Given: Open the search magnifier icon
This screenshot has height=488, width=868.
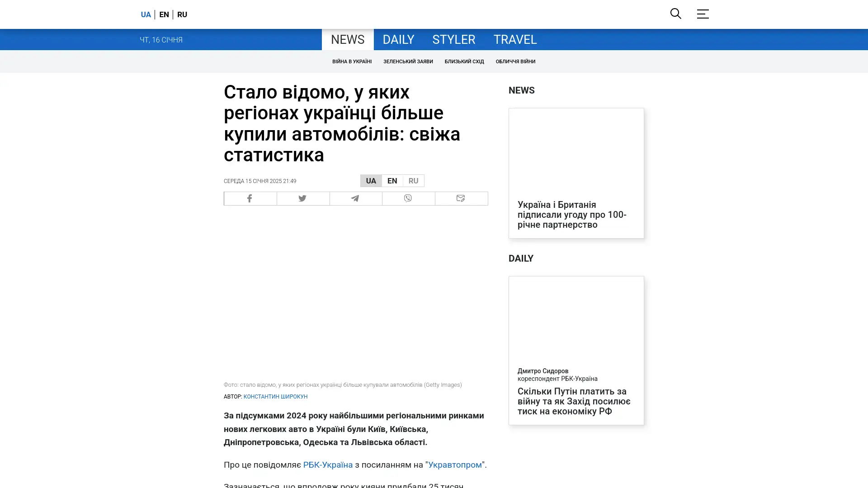Looking at the screenshot, I should point(675,14).
